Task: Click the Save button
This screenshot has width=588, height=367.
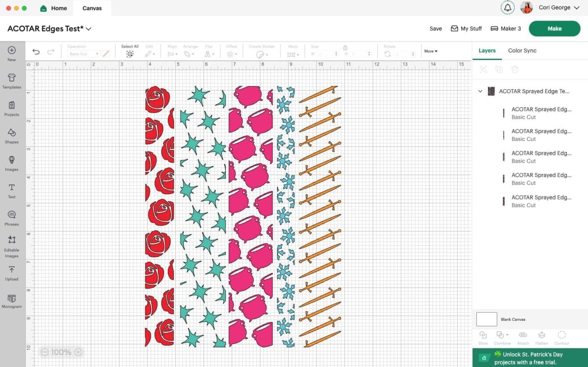Action: click(x=436, y=28)
